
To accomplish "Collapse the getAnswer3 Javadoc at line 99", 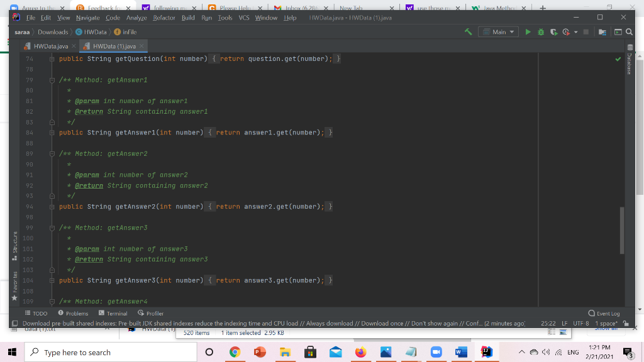I will tap(52, 228).
